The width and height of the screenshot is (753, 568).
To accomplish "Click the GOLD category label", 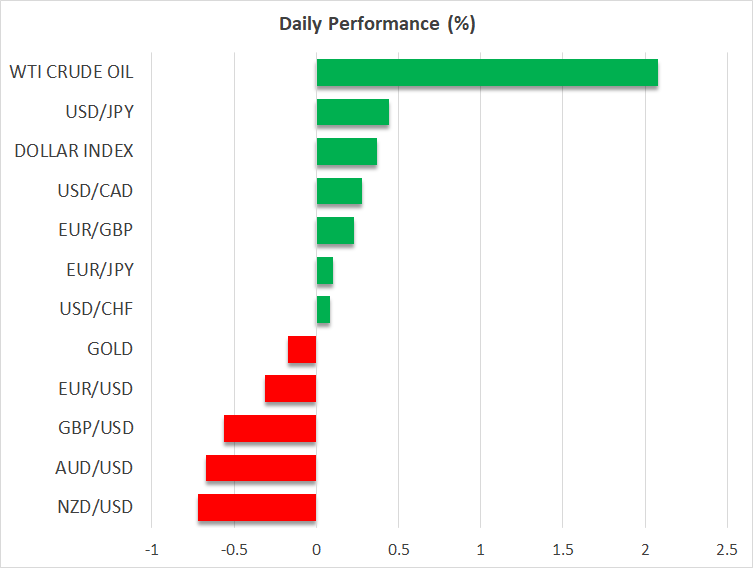I will pyautogui.click(x=110, y=349).
